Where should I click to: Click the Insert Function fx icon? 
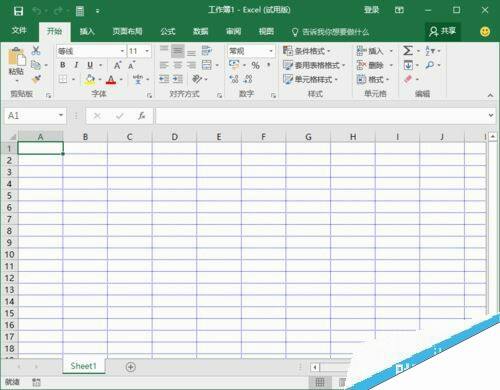(142, 116)
